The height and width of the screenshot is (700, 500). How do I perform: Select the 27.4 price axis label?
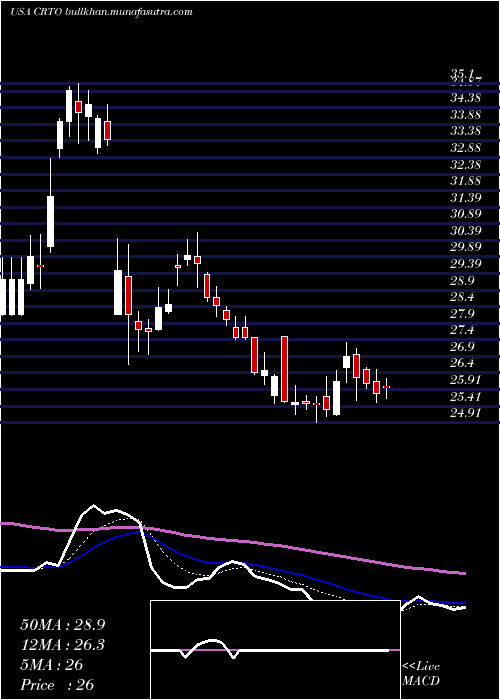pyautogui.click(x=462, y=330)
